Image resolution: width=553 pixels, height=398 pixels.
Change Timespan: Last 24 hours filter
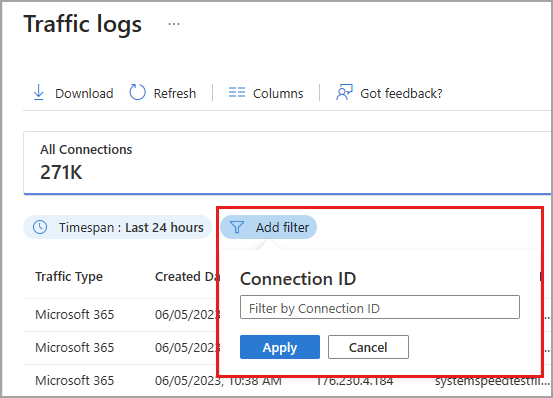coord(117,227)
